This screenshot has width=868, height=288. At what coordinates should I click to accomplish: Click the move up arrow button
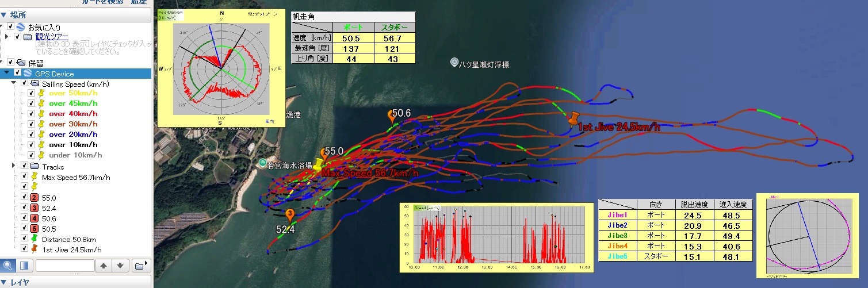pyautogui.click(x=104, y=266)
